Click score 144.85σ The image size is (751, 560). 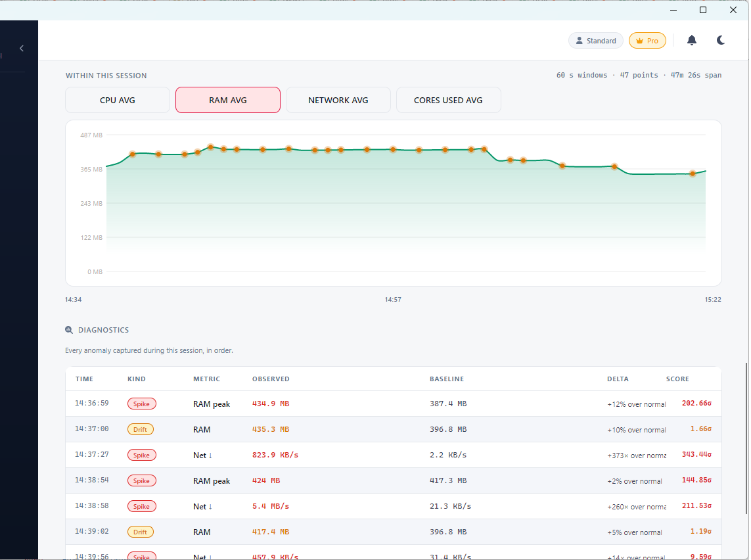(x=697, y=480)
